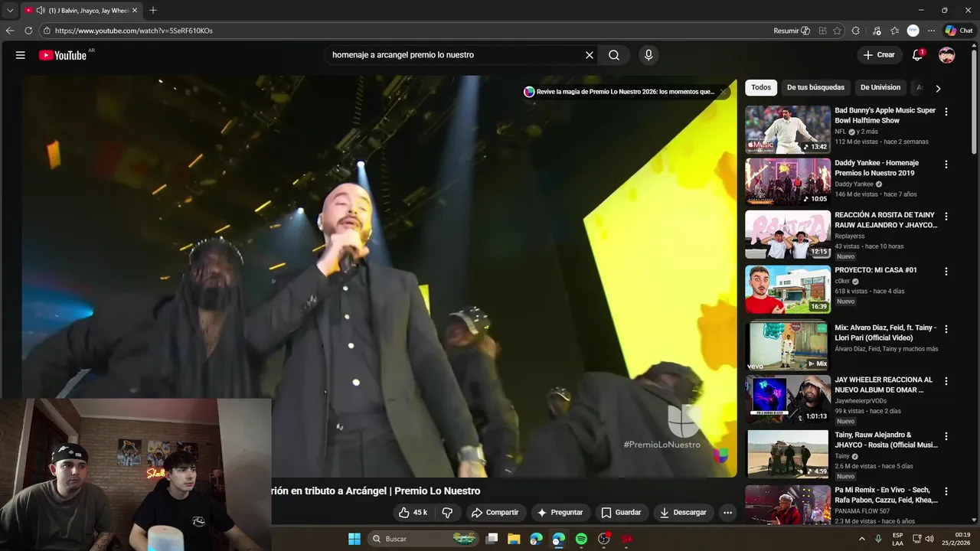Open options menu for Pa Mi Remix
This screenshot has width=980, height=551.
point(946,491)
